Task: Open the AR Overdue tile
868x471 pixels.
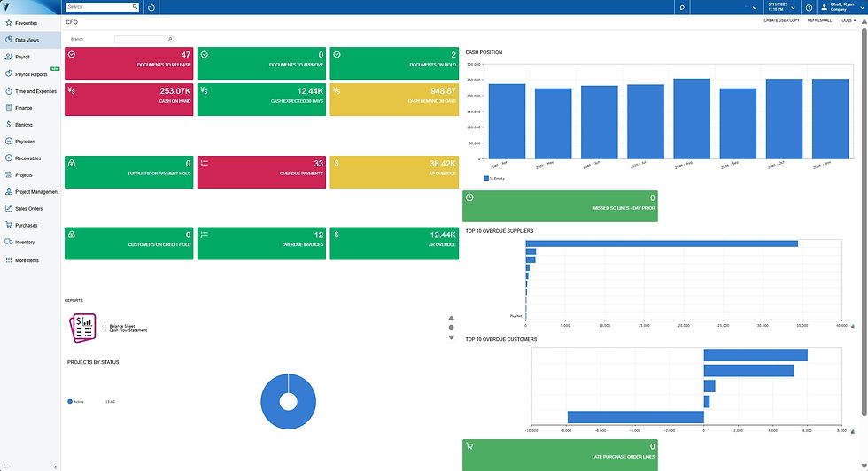Action: coord(394,243)
